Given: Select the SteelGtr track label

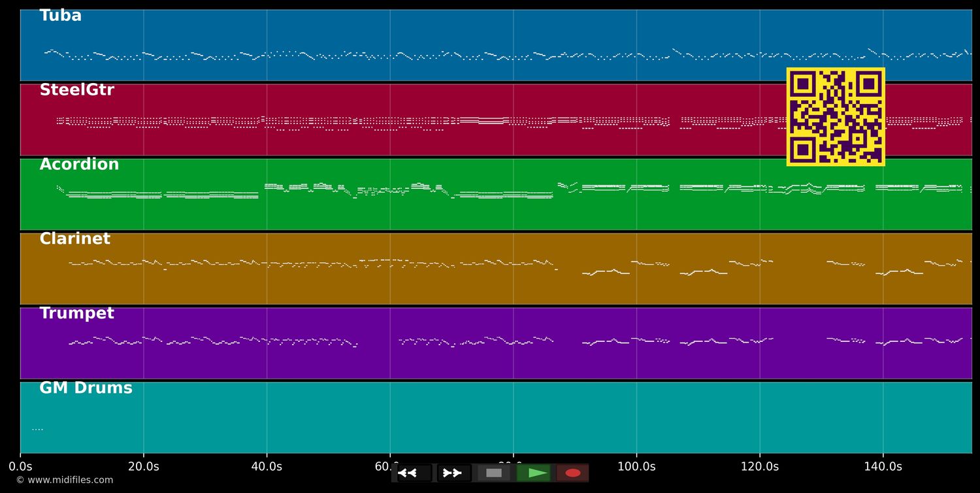Looking at the screenshot, I should point(76,90).
